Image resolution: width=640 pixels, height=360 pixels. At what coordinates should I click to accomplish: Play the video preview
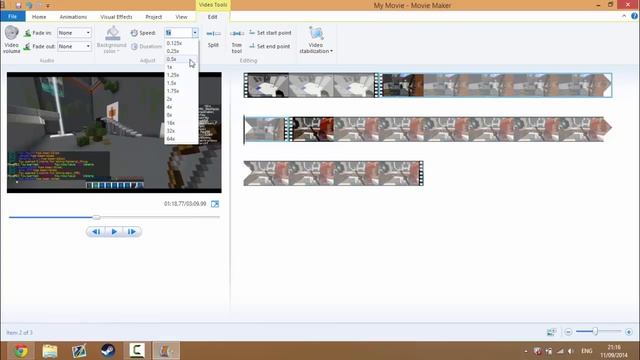(114, 232)
